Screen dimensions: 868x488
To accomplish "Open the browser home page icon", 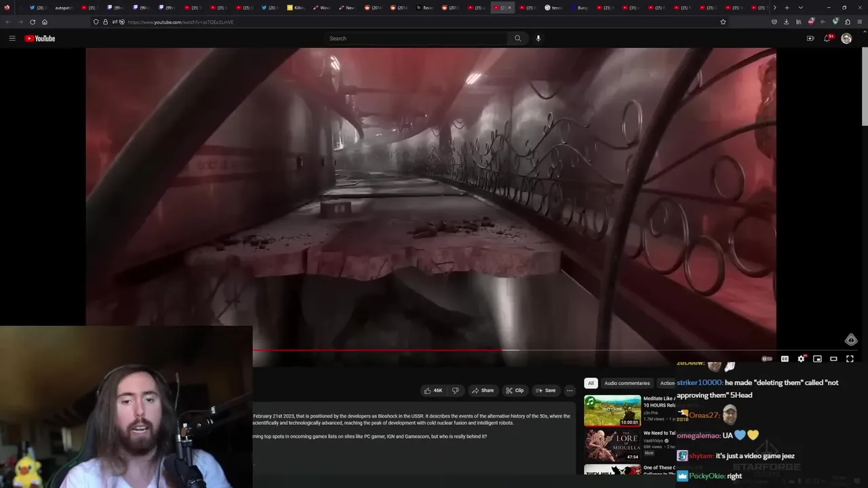I will [45, 22].
